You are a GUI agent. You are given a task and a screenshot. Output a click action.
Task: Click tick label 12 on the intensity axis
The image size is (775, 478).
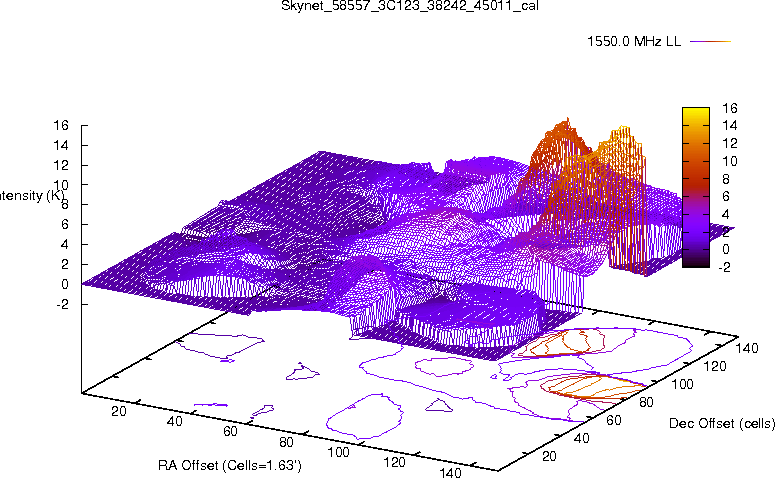pyautogui.click(x=61, y=165)
